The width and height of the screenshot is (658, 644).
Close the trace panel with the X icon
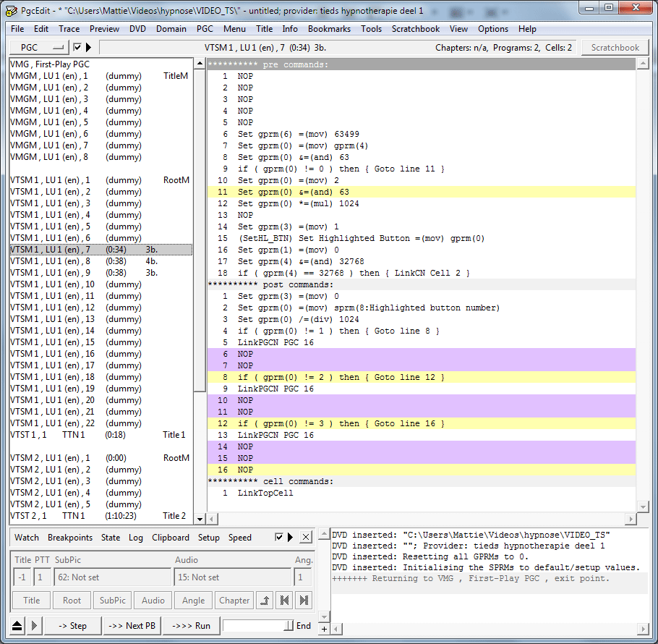point(306,538)
